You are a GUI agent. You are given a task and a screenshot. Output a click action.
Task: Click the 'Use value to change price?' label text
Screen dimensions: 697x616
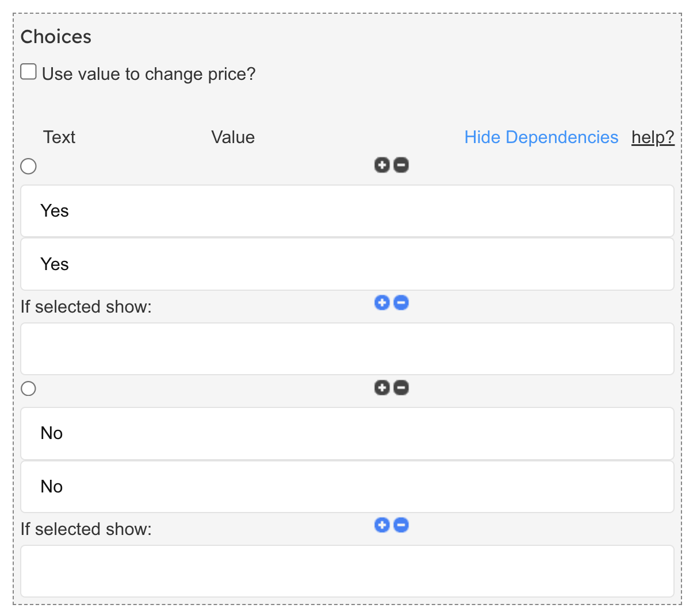[148, 74]
